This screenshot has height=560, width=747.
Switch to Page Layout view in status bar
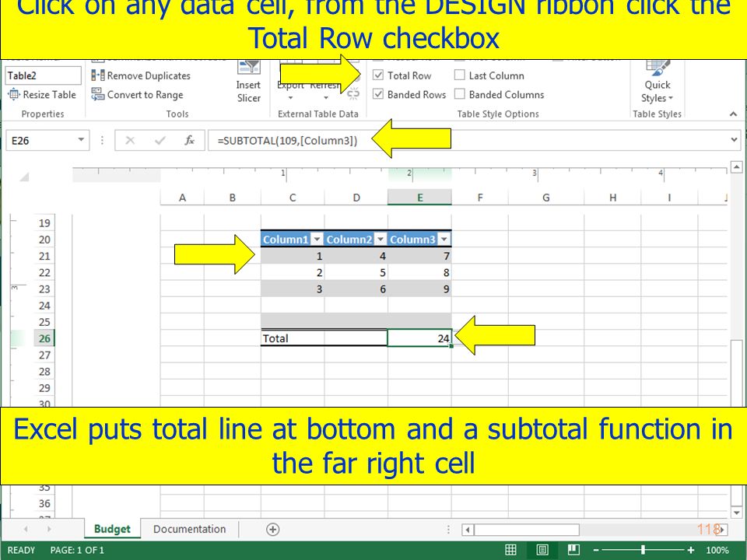542,550
